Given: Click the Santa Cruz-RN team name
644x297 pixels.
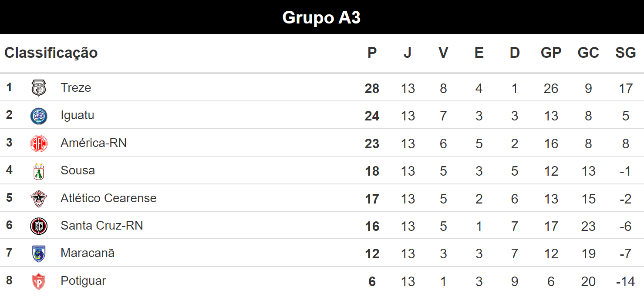Looking at the screenshot, I should point(102,226).
